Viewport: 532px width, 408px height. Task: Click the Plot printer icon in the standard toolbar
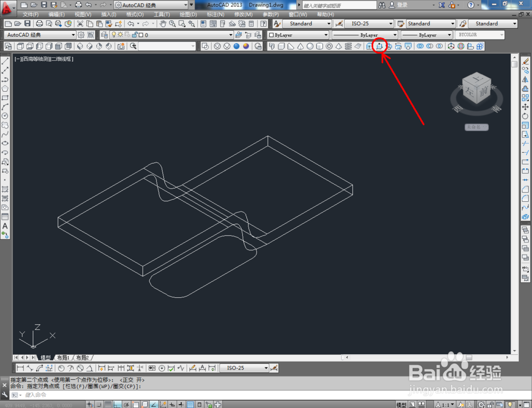coord(40,23)
